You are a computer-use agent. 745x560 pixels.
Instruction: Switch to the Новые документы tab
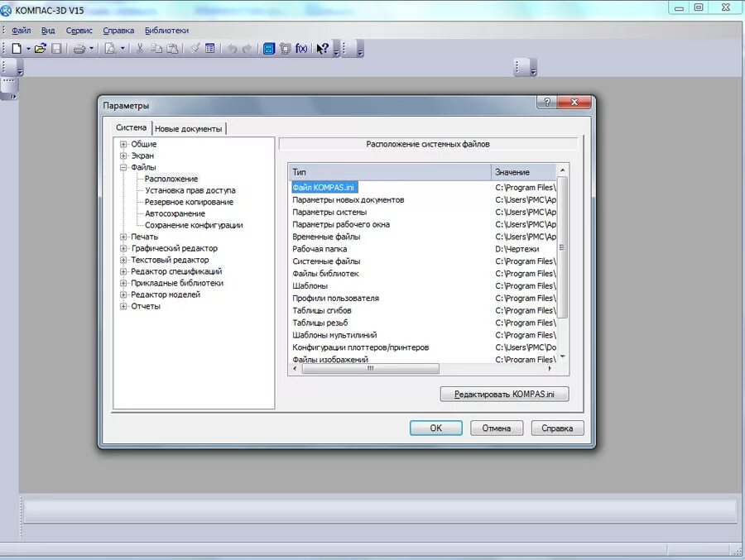[x=189, y=129]
